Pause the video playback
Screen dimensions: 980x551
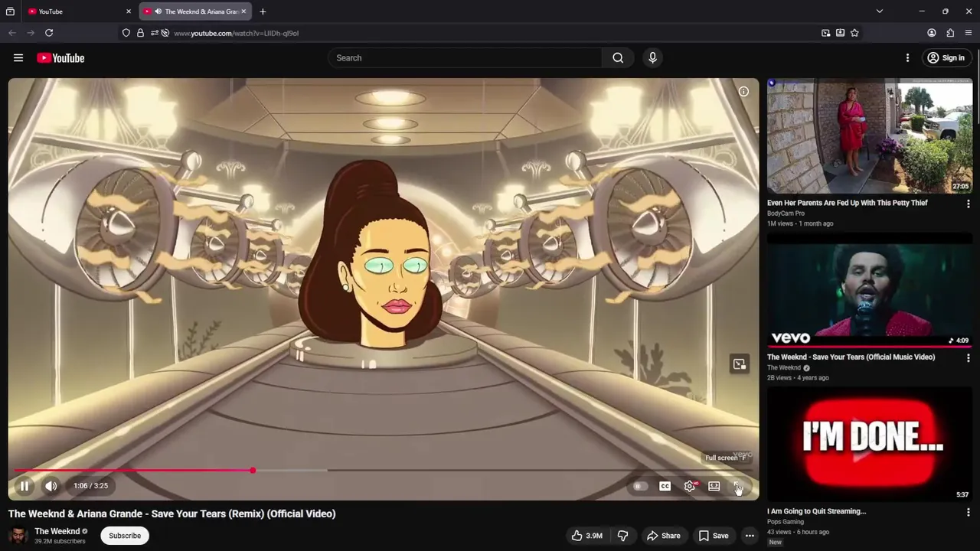24,486
